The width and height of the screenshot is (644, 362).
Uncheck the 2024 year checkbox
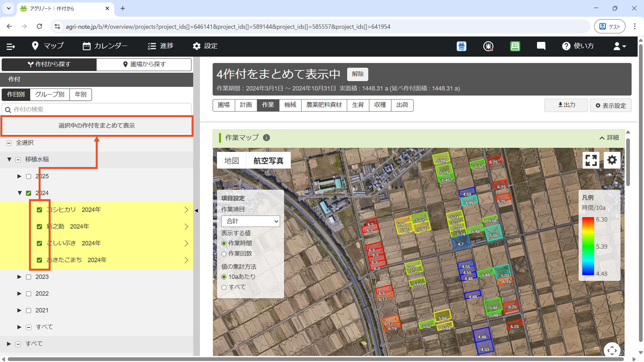coord(29,193)
